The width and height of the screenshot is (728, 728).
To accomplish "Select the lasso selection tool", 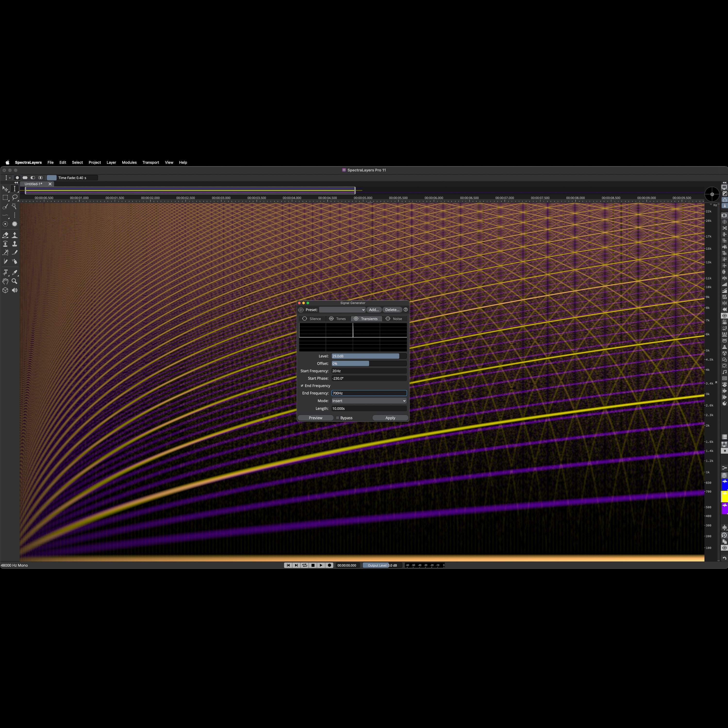I will click(15, 198).
